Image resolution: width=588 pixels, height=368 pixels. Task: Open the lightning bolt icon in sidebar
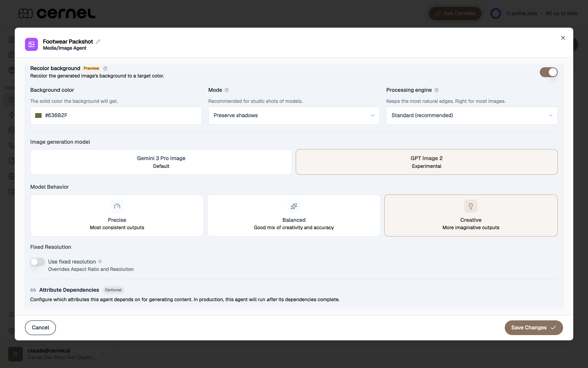pyautogui.click(x=12, y=115)
